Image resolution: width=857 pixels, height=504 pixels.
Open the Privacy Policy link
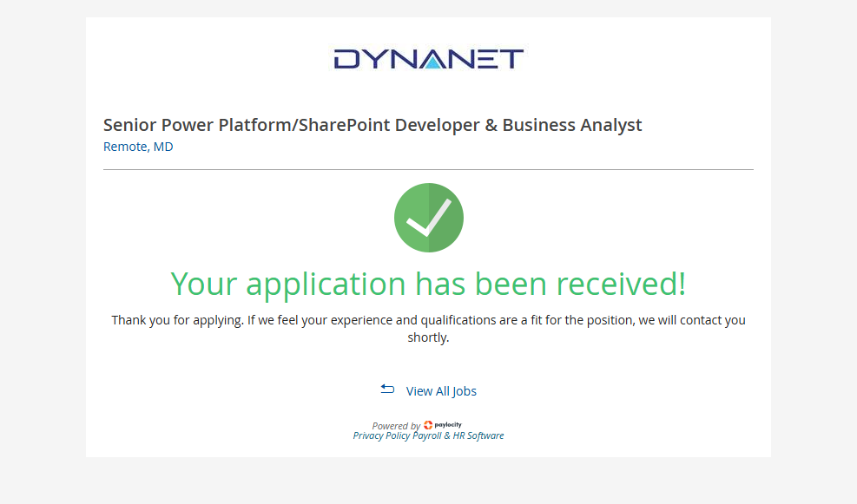coord(381,435)
